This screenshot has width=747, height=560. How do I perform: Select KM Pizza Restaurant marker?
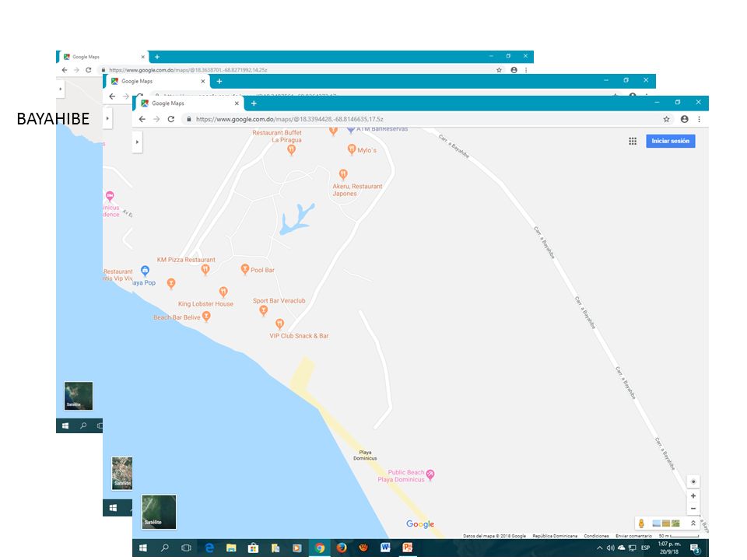(205, 270)
